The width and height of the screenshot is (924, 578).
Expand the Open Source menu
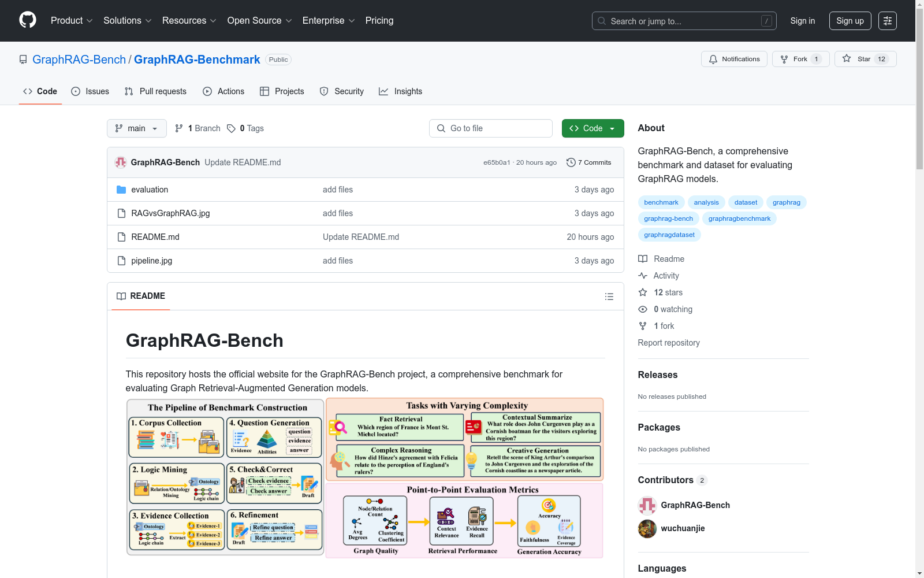260,20
